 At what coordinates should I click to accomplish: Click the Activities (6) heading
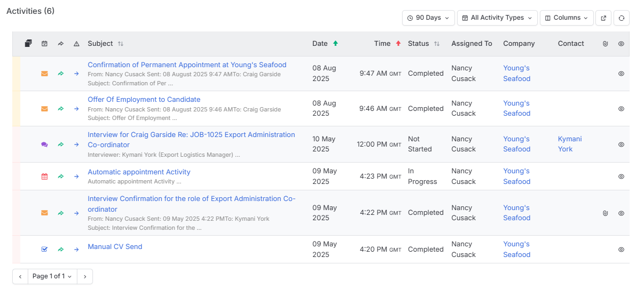click(30, 11)
